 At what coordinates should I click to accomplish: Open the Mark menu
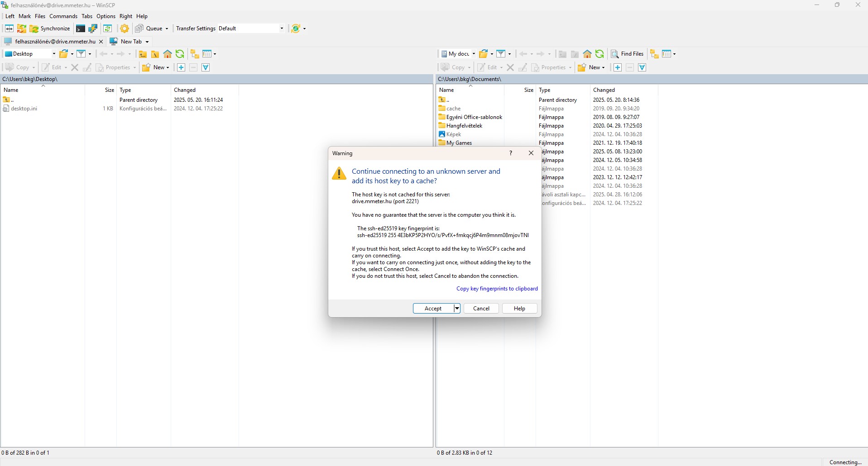coord(25,16)
